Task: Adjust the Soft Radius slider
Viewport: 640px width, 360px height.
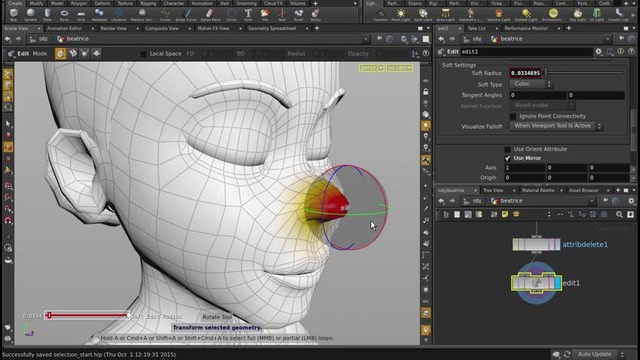Action: 585,73
